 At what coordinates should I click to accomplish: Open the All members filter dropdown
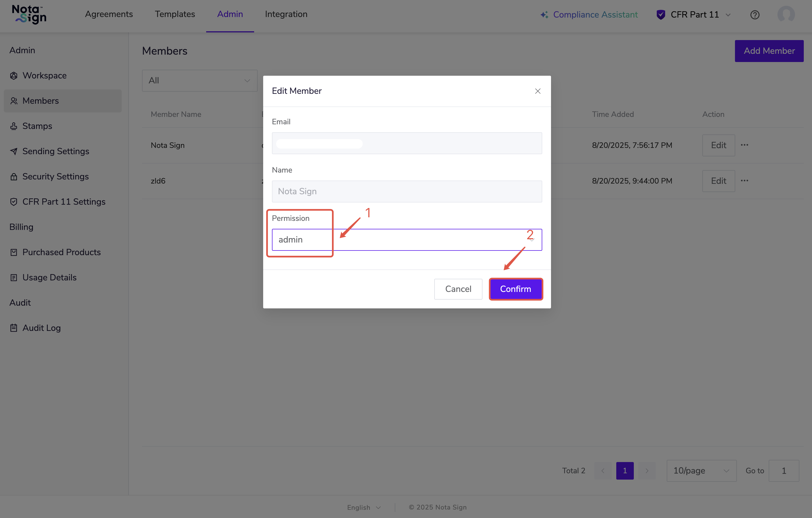point(200,81)
